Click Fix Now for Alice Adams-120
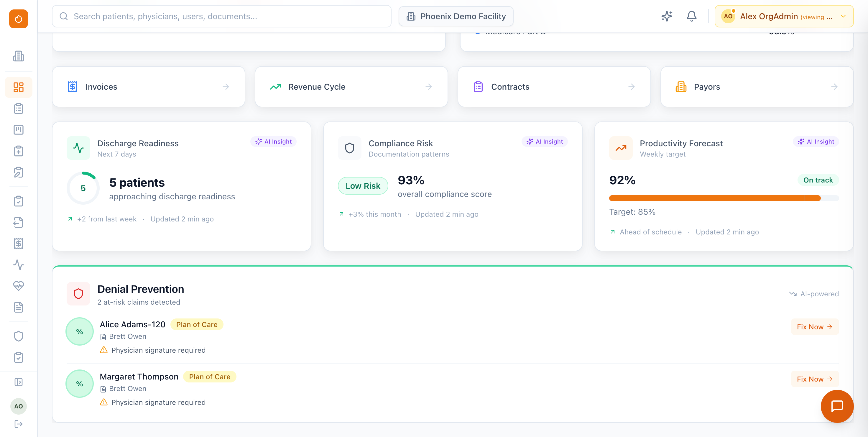This screenshot has width=868, height=437. 815,326
